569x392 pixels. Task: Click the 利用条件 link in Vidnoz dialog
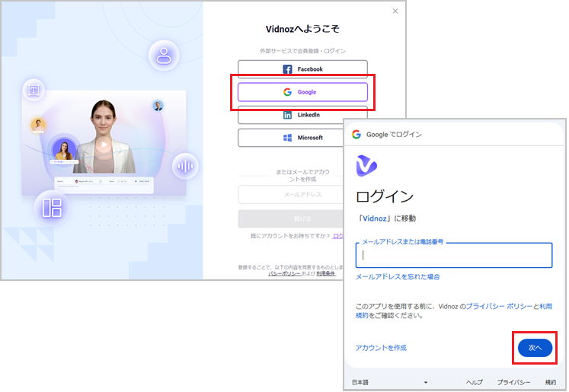pos(325,273)
